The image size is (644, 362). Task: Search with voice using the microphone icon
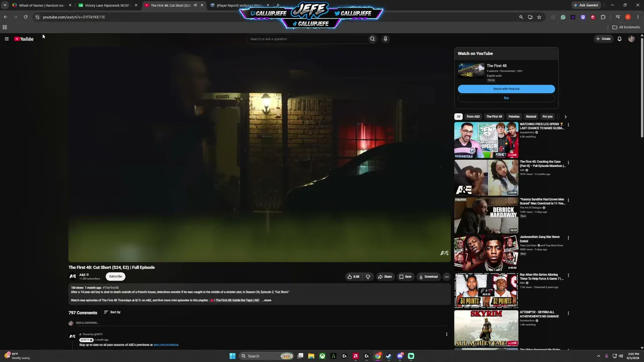tap(385, 39)
